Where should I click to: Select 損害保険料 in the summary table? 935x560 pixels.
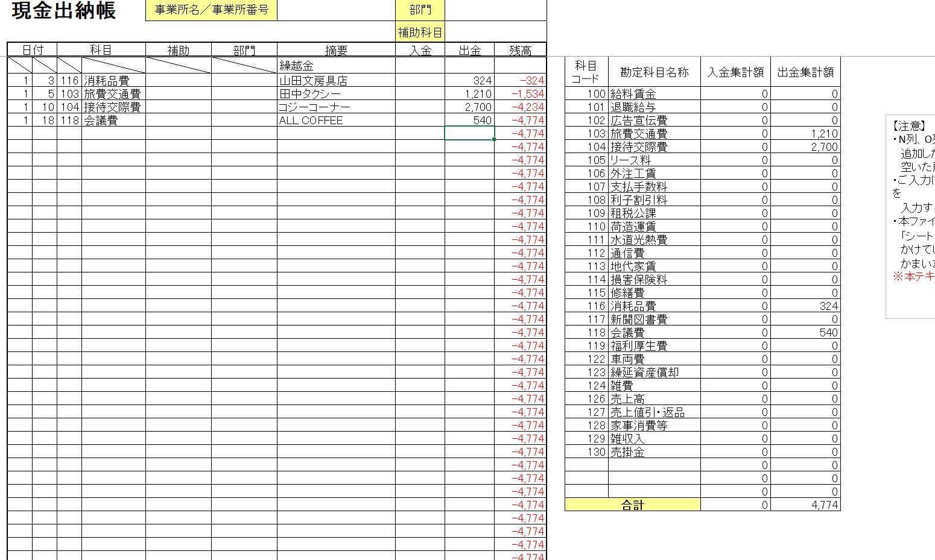(x=654, y=279)
